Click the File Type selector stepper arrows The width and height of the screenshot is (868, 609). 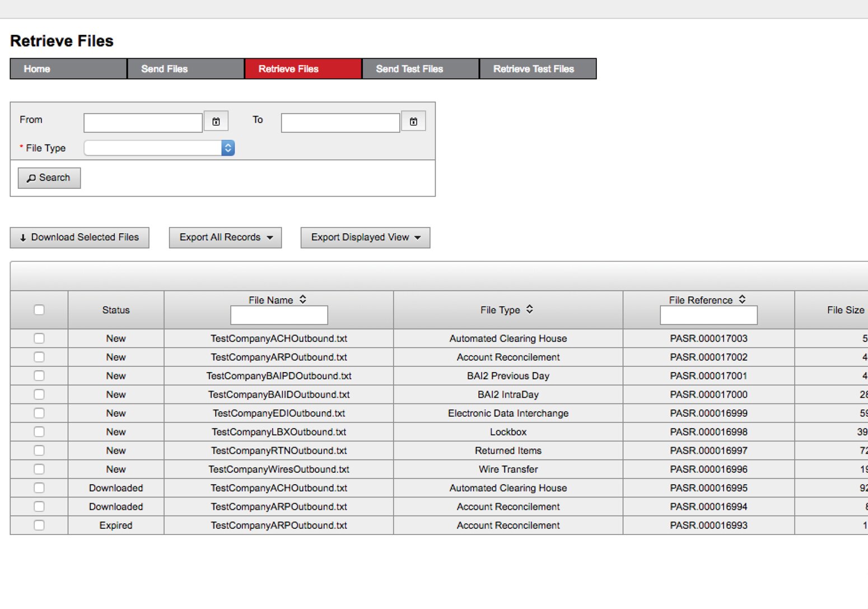tap(227, 147)
